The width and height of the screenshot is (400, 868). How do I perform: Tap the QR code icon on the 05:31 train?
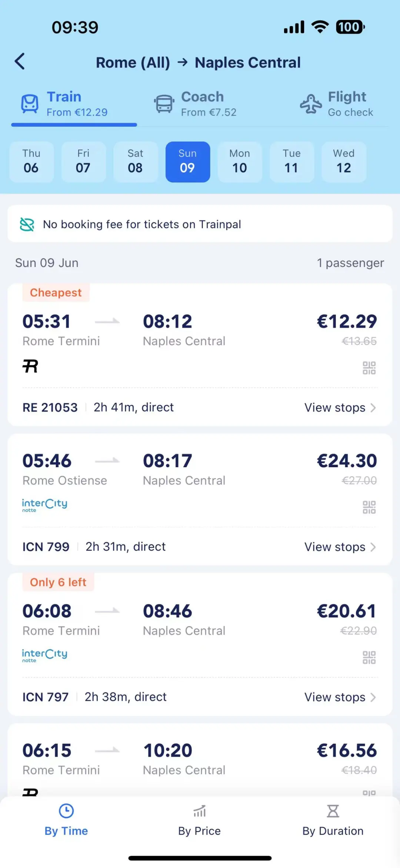pyautogui.click(x=369, y=368)
